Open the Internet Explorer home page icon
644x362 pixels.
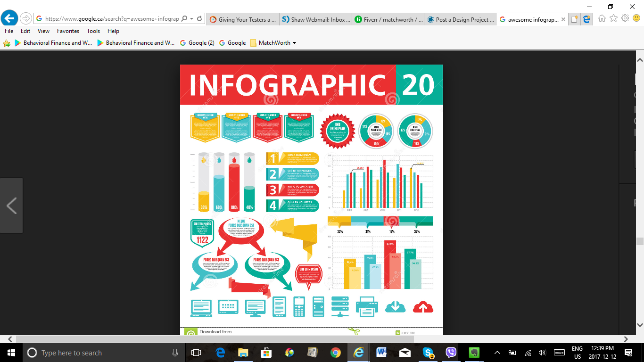click(602, 18)
